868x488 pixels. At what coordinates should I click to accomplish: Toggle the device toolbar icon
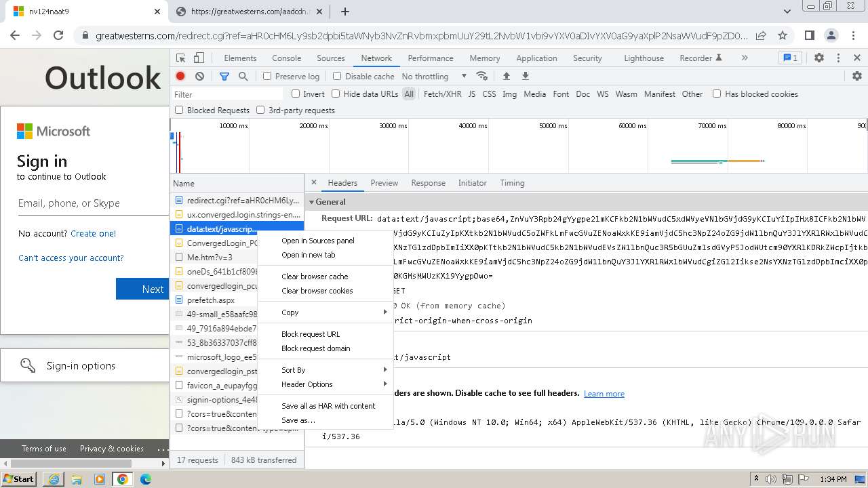[x=199, y=58]
